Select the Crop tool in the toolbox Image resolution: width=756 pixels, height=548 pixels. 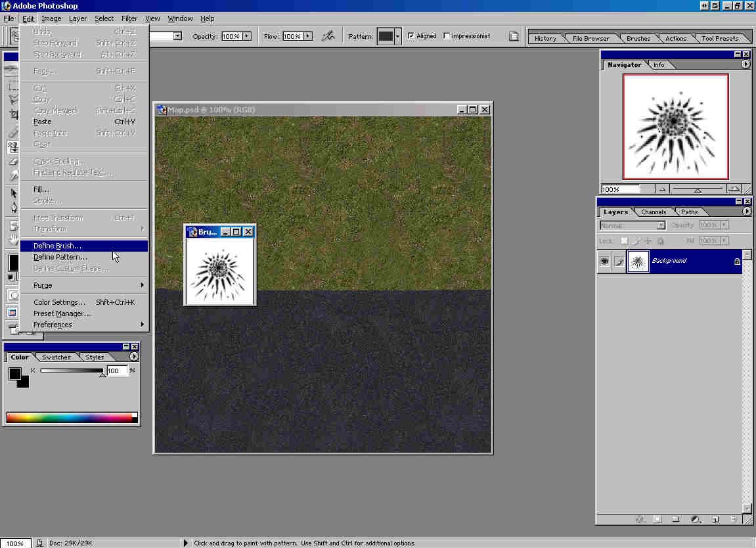point(13,114)
